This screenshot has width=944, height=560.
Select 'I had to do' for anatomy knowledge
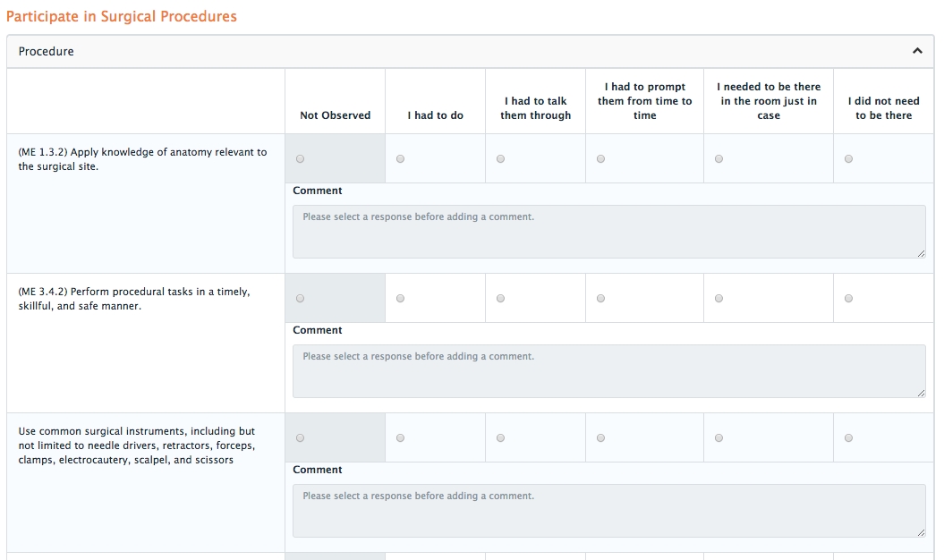[x=400, y=159]
